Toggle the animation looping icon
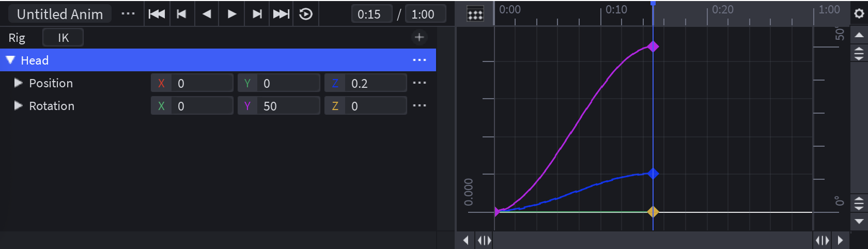 (x=306, y=14)
